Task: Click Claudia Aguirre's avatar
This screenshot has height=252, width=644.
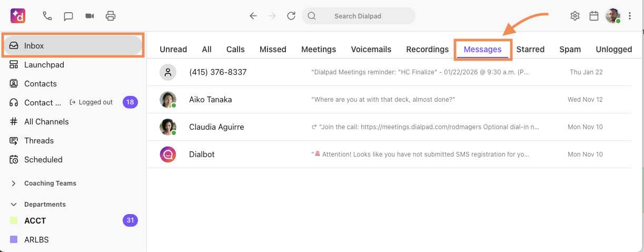Action: (x=168, y=127)
